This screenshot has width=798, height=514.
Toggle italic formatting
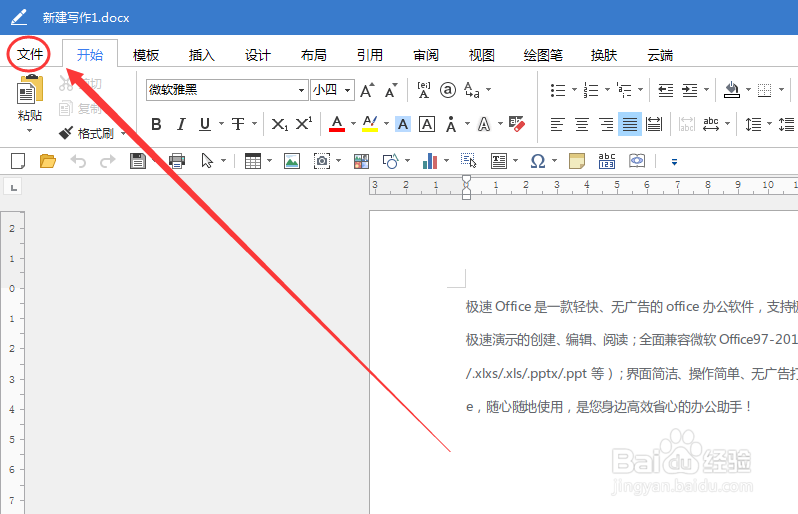tap(181, 124)
